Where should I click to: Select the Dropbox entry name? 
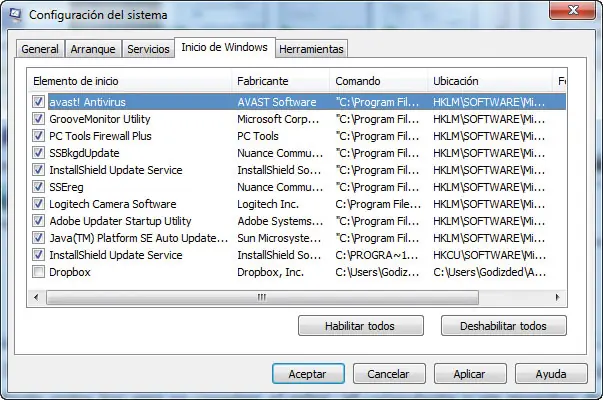[x=70, y=272]
